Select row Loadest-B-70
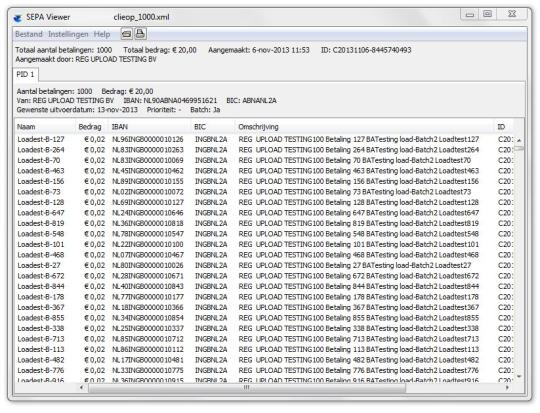 [264, 160]
